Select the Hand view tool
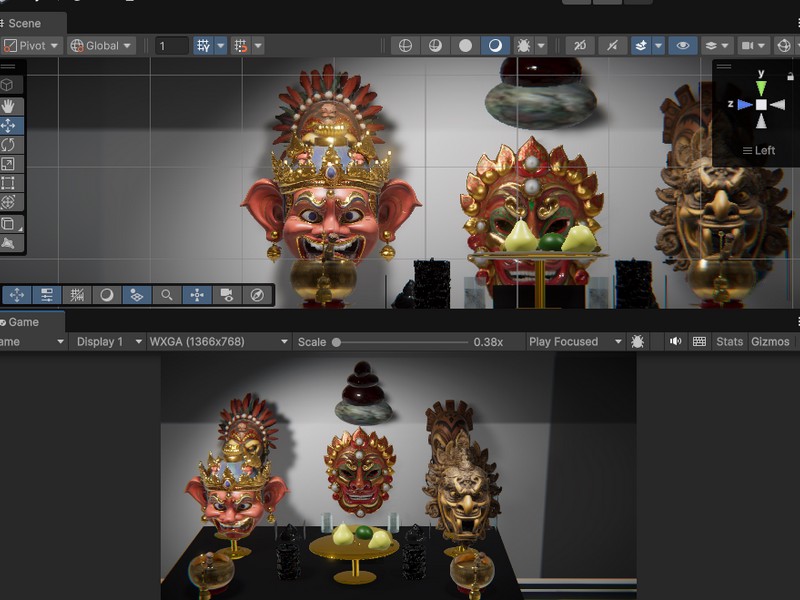 (x=9, y=105)
